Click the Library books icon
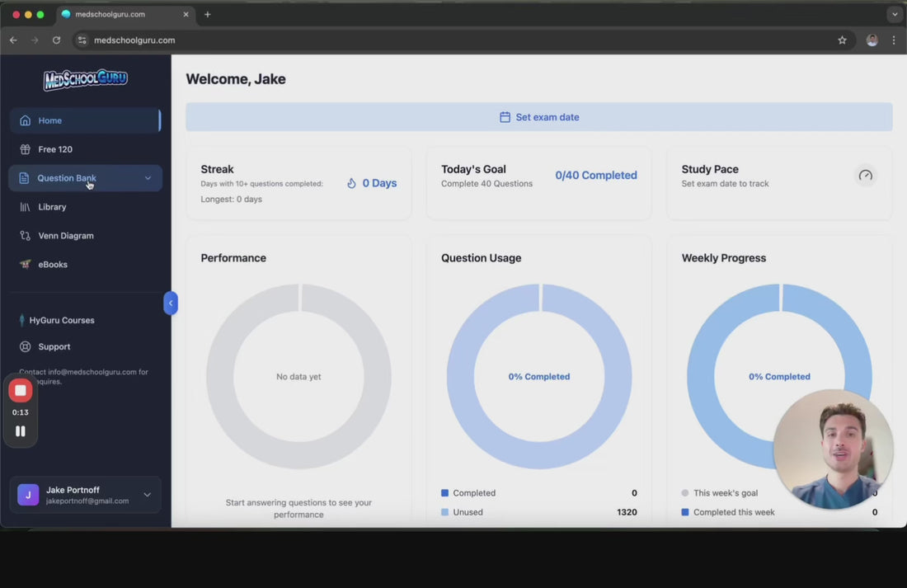The width and height of the screenshot is (907, 588). [x=25, y=207]
